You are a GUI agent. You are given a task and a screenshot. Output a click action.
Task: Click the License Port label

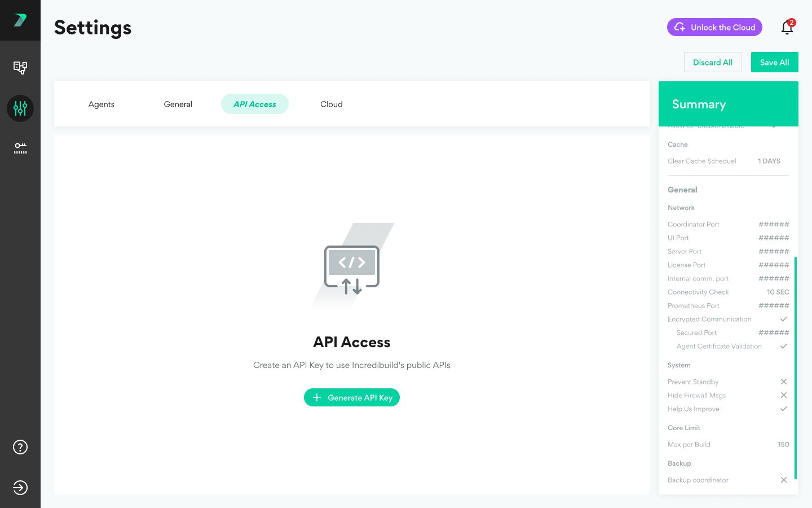tap(687, 265)
